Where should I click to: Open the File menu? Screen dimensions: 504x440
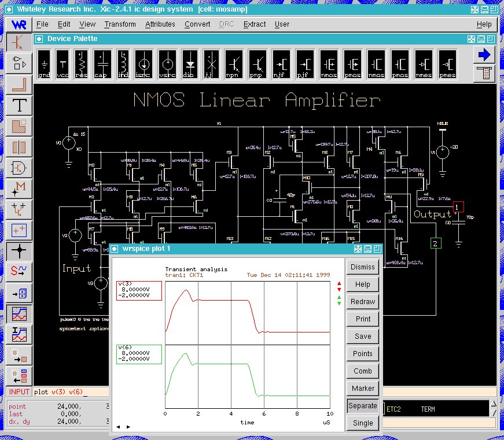click(x=42, y=24)
